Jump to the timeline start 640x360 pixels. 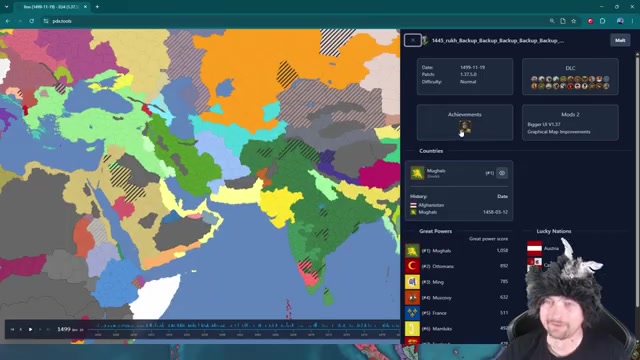coord(12,329)
